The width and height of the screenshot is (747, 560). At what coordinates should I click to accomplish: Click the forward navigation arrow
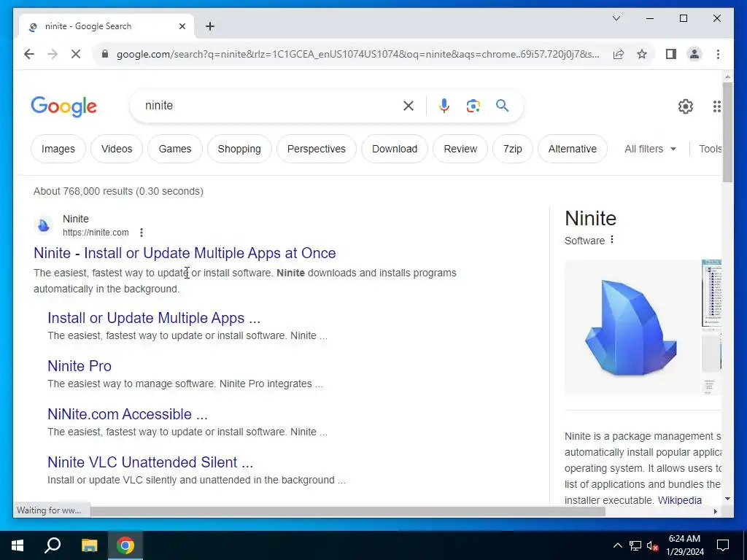click(x=53, y=54)
